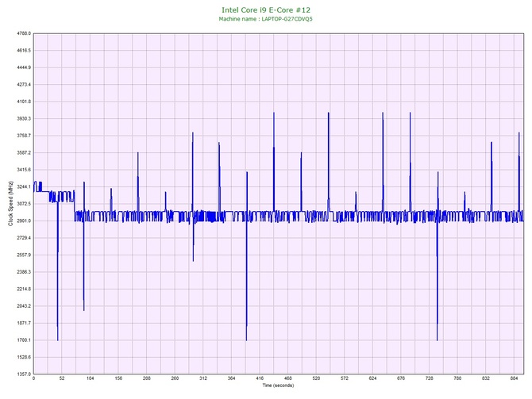Click the chart title 'Intel Core i9 E-Core #12'
Viewport: 532px width, 399px height.
pyautogui.click(x=266, y=10)
